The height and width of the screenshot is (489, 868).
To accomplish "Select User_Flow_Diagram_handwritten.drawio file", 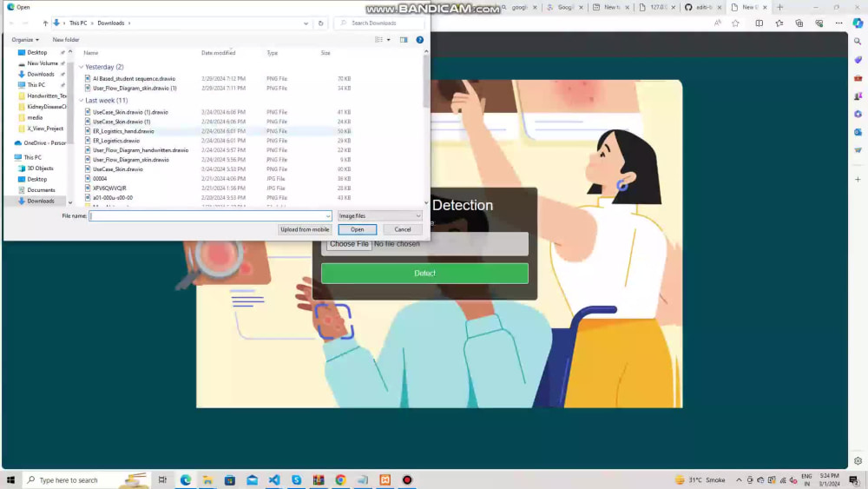I will 141,150.
